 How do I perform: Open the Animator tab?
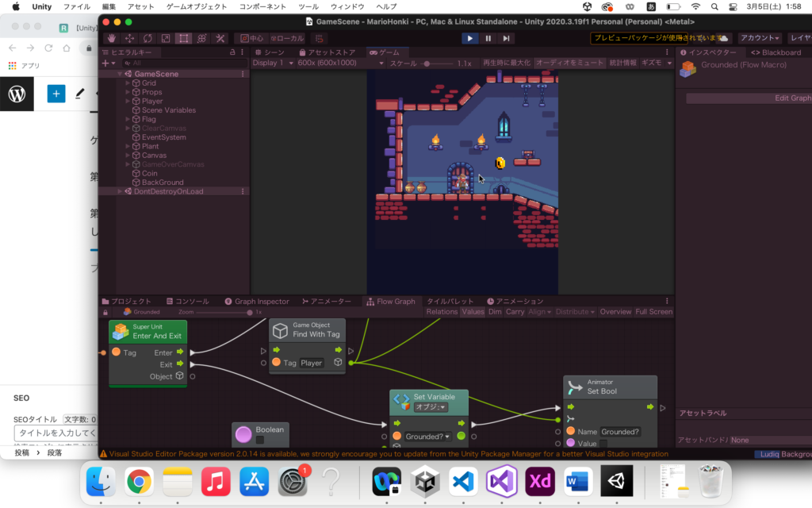coord(326,301)
